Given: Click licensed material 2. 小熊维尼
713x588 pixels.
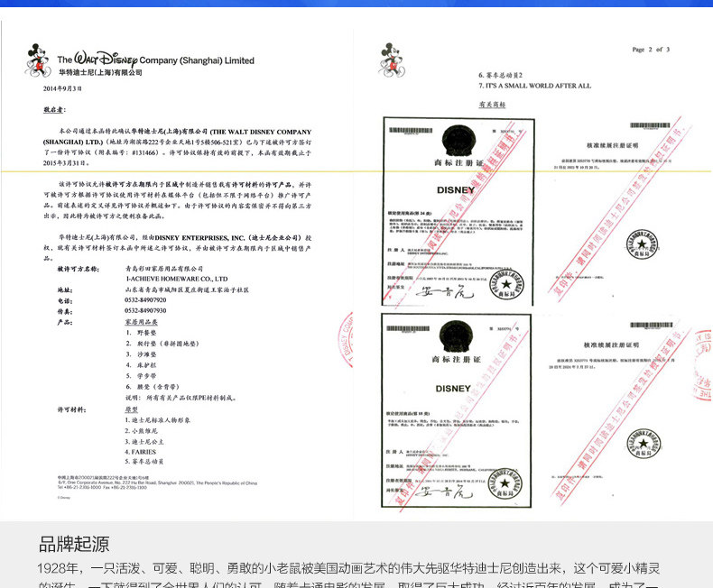Looking at the screenshot, I should (x=142, y=431).
